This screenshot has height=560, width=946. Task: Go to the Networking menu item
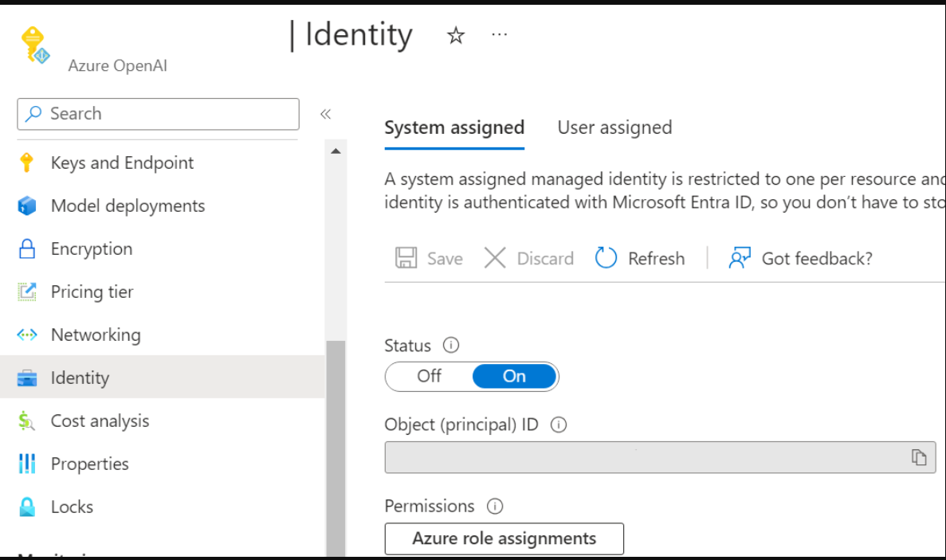click(96, 335)
